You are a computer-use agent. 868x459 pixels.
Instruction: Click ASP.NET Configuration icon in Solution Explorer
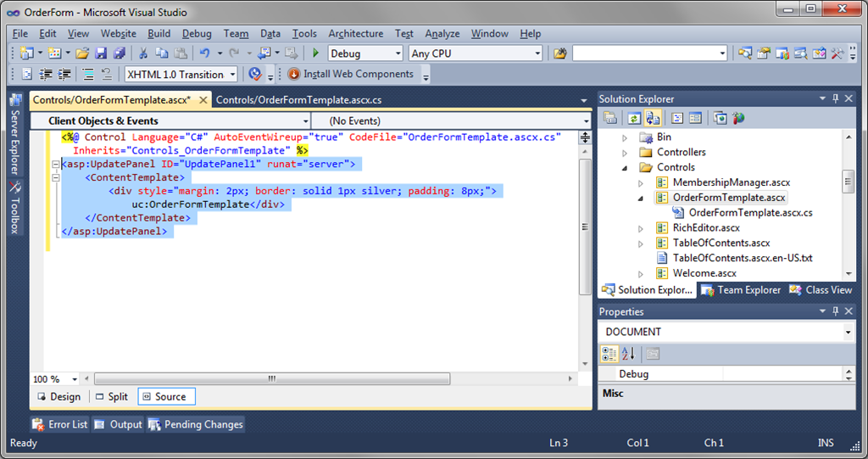(738, 118)
